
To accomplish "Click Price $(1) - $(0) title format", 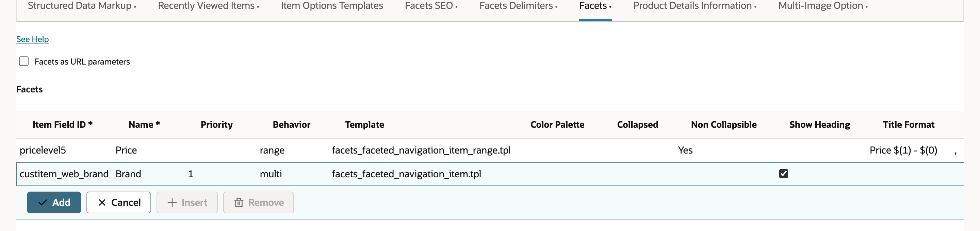I will pos(903,150).
